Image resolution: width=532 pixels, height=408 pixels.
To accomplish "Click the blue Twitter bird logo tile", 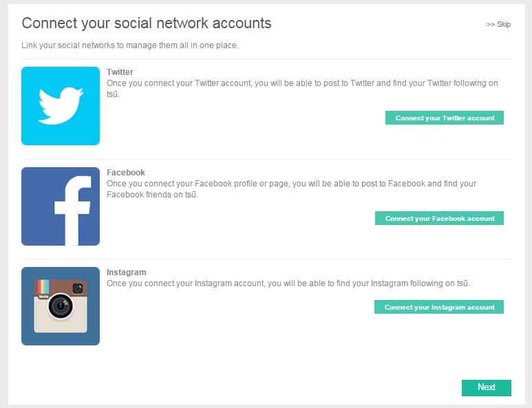I will point(61,106).
